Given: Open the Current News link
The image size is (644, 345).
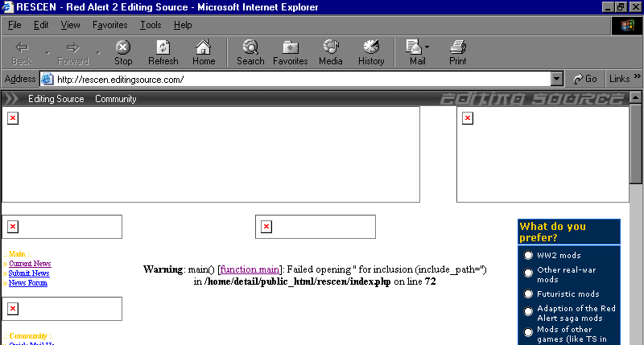Looking at the screenshot, I should (30, 264).
